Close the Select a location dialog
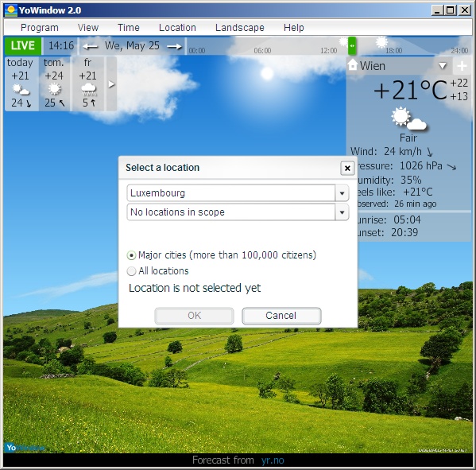 pos(347,168)
